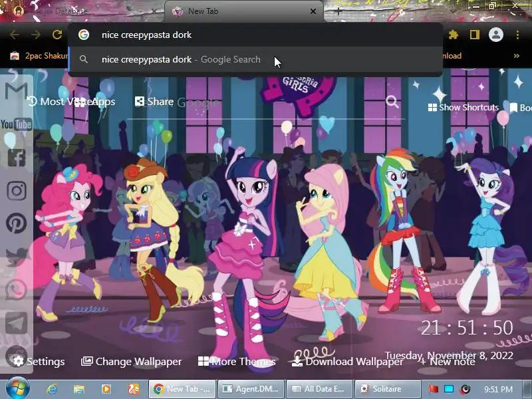This screenshot has width=532, height=399.
Task: Open WhatsApp shortcut in sidebar
Action: pyautogui.click(x=16, y=289)
